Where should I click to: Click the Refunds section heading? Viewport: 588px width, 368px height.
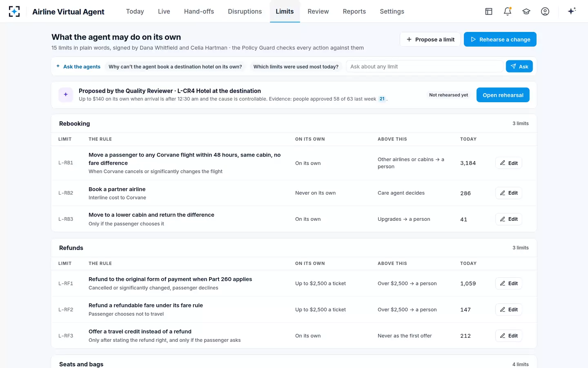[x=71, y=248]
